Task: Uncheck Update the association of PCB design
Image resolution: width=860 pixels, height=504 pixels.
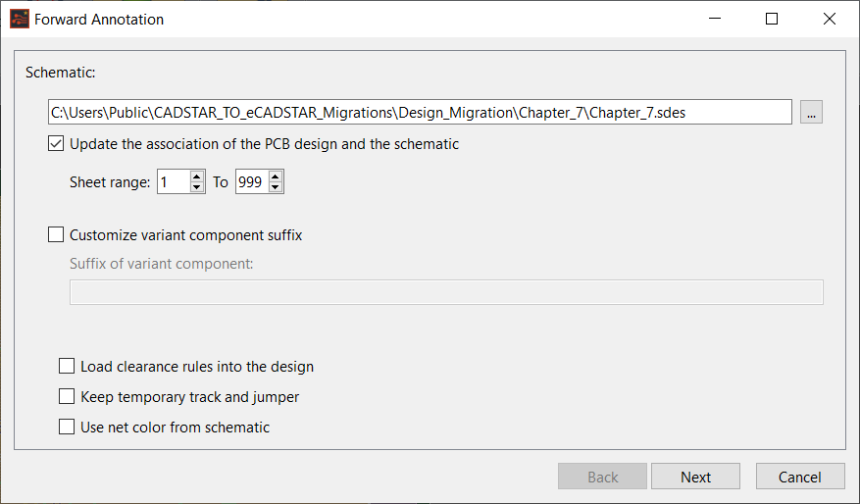Action: [x=57, y=144]
